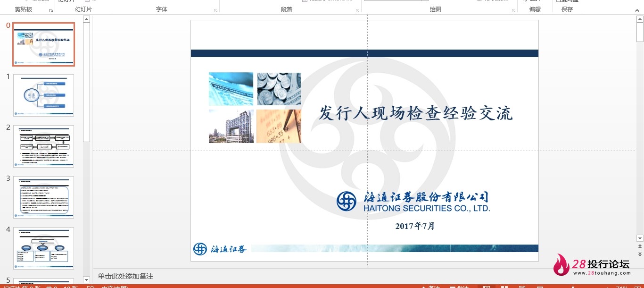Click the thumbnail pane scrollbar handle
644x288 pixels.
(x=86, y=82)
